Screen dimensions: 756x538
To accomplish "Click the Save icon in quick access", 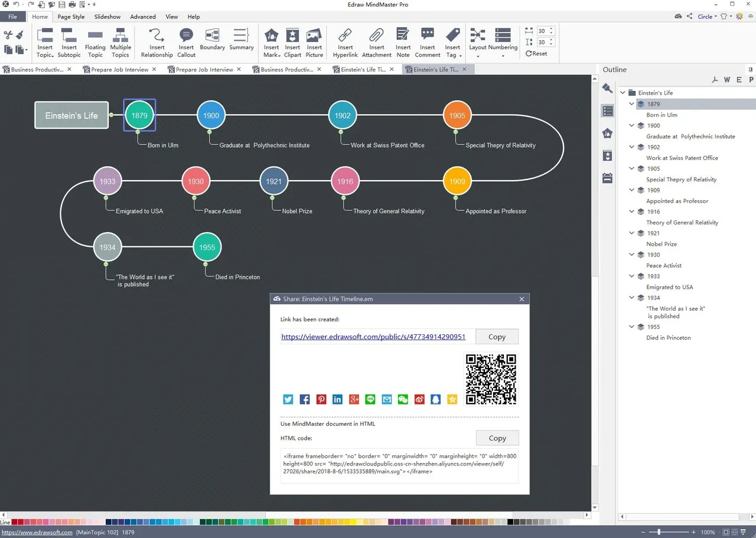I will [61, 5].
